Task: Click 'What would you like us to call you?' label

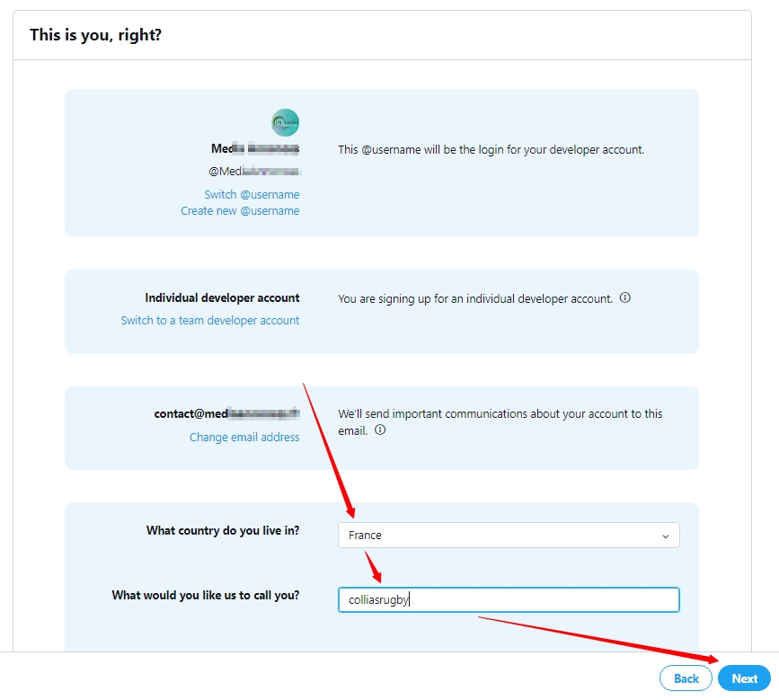Action: (206, 595)
